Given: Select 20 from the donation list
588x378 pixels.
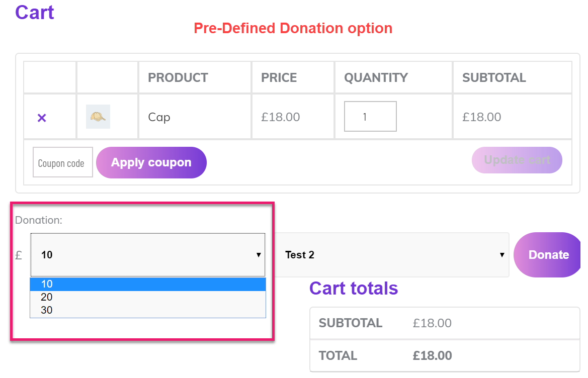Looking at the screenshot, I should tap(147, 297).
